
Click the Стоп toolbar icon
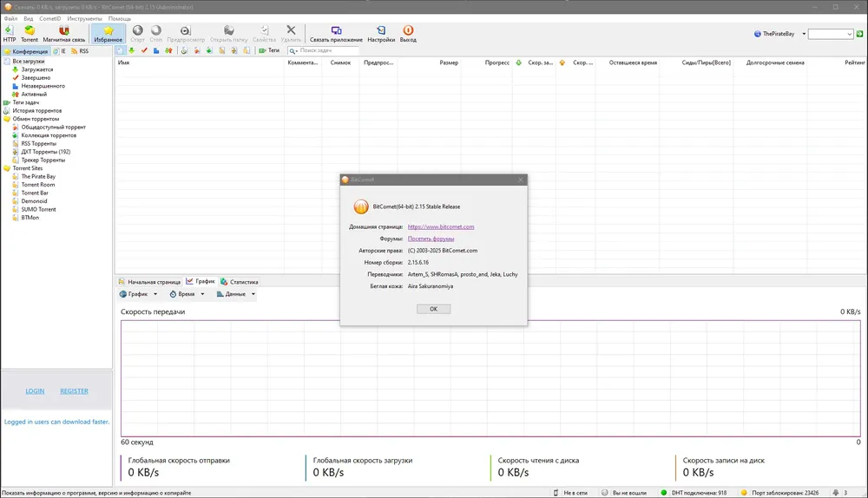(156, 33)
